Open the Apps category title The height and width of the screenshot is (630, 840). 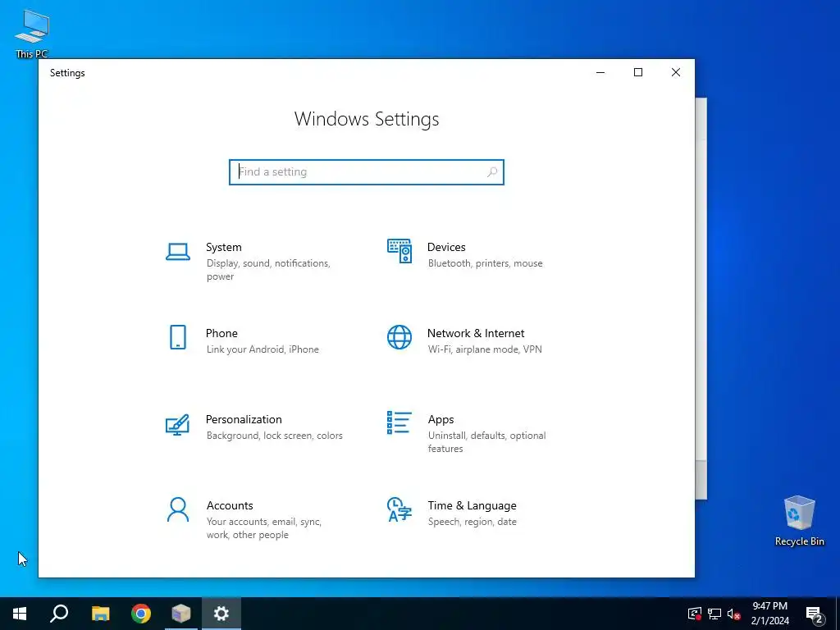pos(441,419)
